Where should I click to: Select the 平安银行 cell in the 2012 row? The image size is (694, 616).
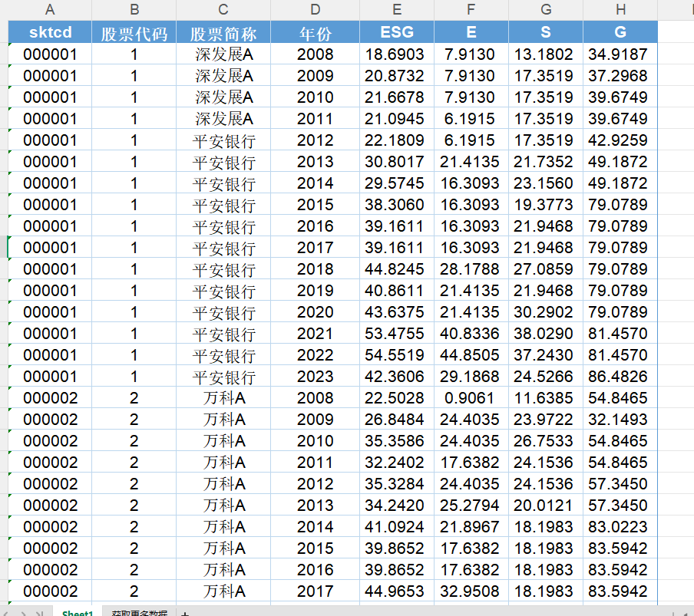[x=223, y=140]
